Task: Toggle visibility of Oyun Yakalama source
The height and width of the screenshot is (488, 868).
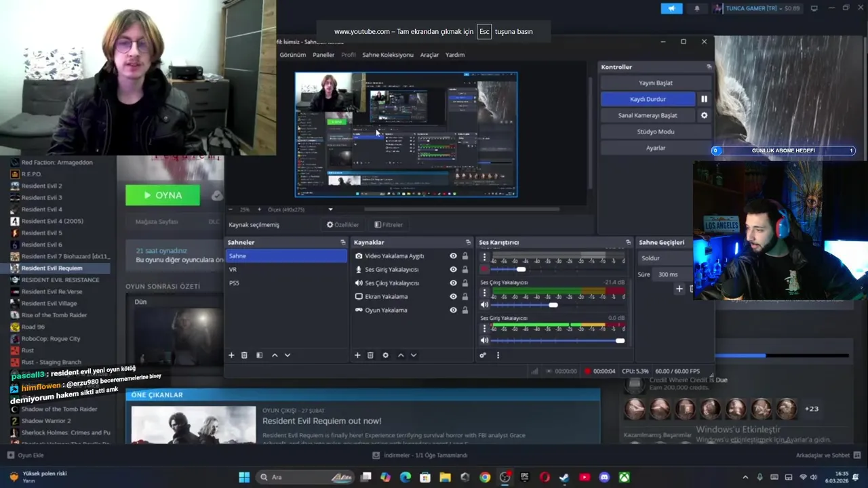Action: (x=453, y=310)
